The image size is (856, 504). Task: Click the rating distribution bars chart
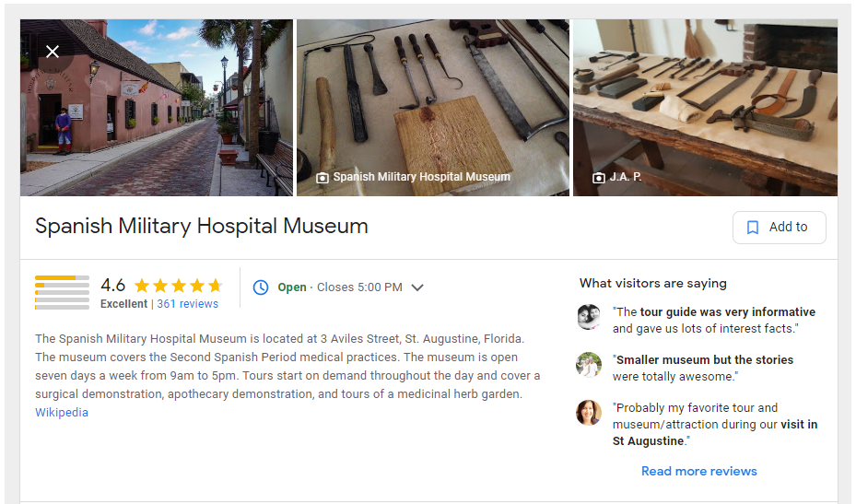(62, 292)
